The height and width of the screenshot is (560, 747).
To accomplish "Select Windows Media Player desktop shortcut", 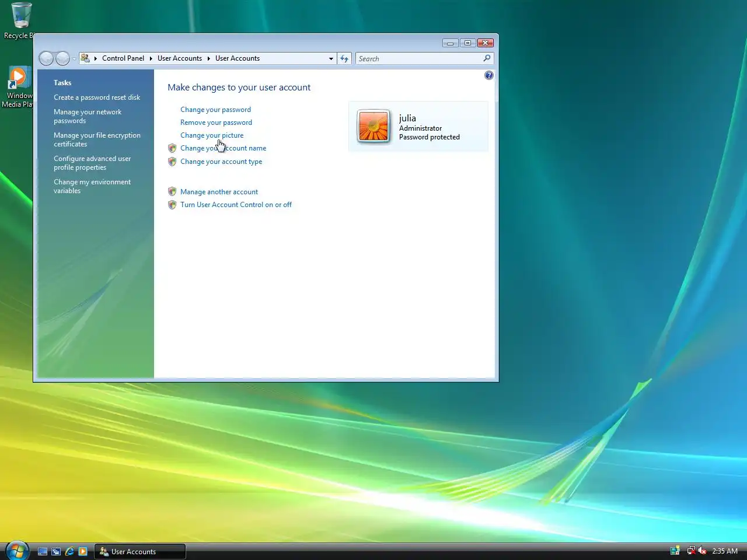I will point(18,87).
